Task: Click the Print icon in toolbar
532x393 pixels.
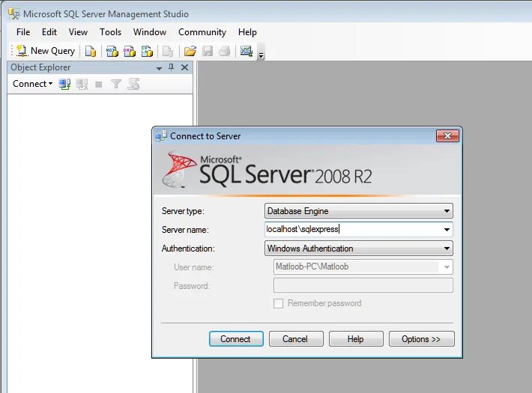Action: 224,51
